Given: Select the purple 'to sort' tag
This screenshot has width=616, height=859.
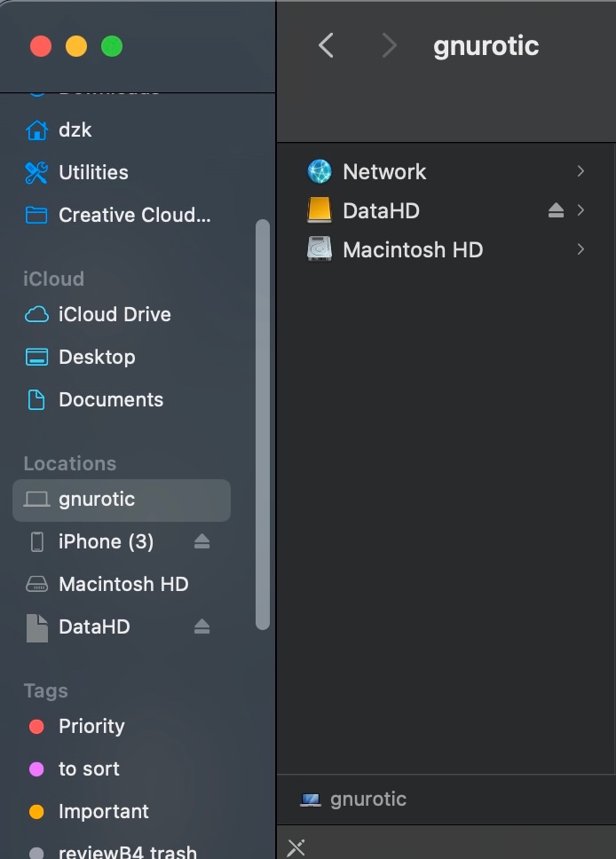Looking at the screenshot, I should pos(88,768).
